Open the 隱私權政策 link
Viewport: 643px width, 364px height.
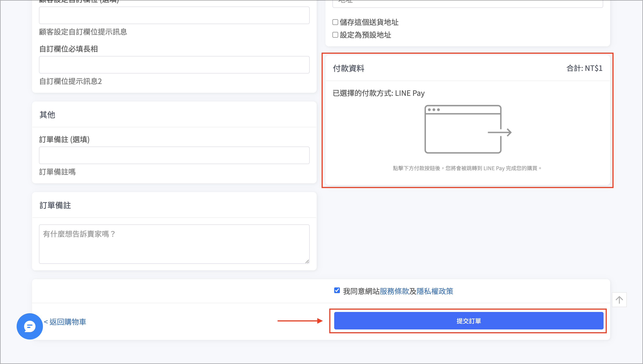click(x=435, y=291)
